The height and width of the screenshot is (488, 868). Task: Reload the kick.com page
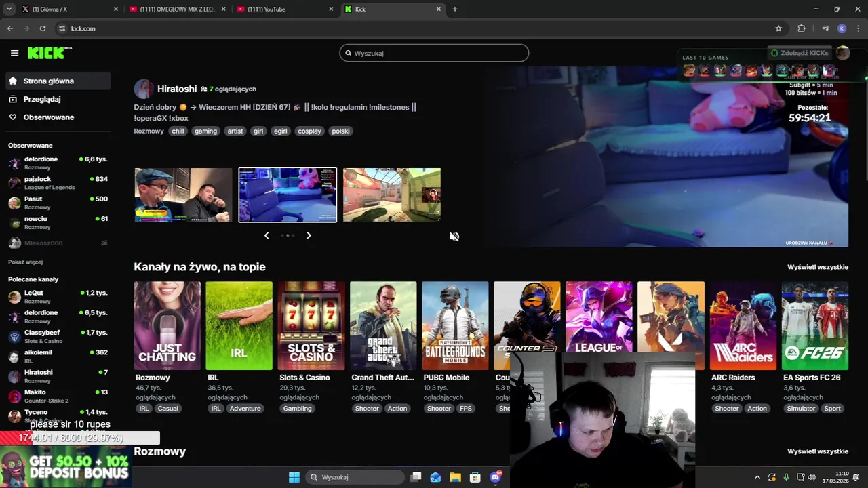click(43, 28)
